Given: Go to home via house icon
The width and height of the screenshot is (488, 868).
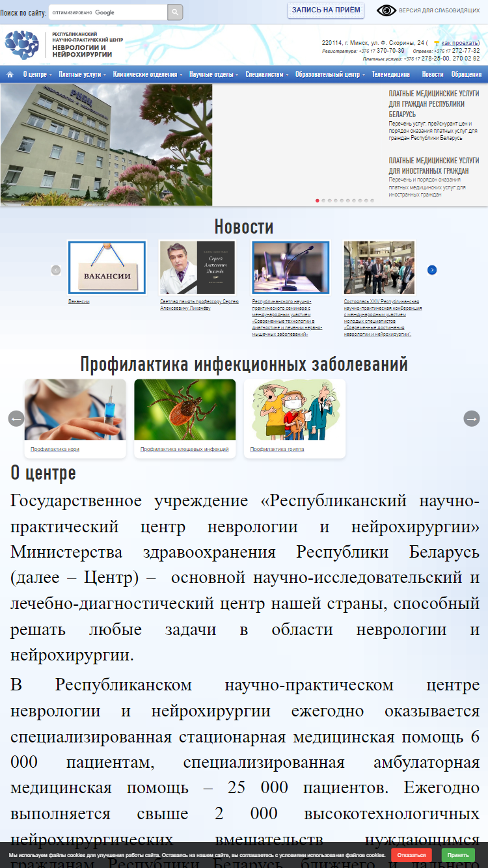Looking at the screenshot, I should pyautogui.click(x=10, y=74).
